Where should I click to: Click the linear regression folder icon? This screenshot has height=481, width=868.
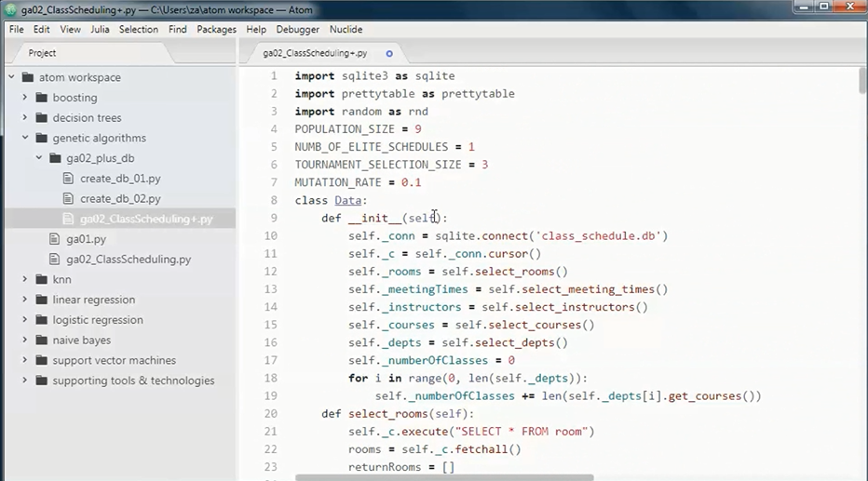[42, 300]
